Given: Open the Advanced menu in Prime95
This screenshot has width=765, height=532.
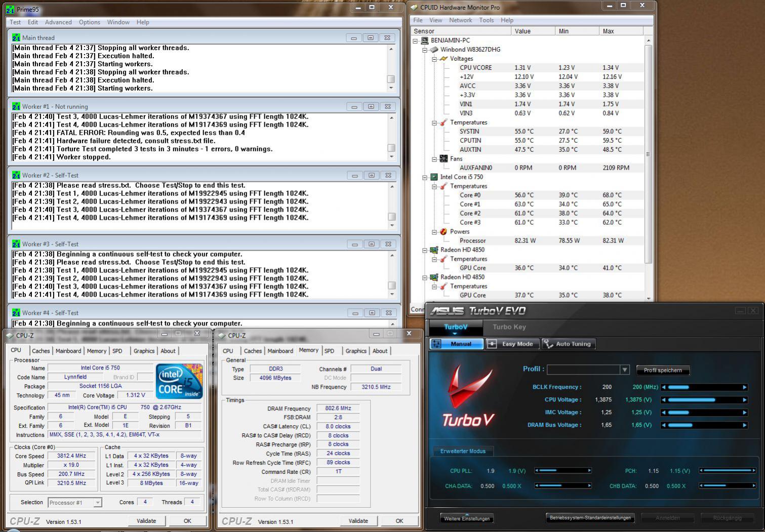Looking at the screenshot, I should (x=58, y=22).
